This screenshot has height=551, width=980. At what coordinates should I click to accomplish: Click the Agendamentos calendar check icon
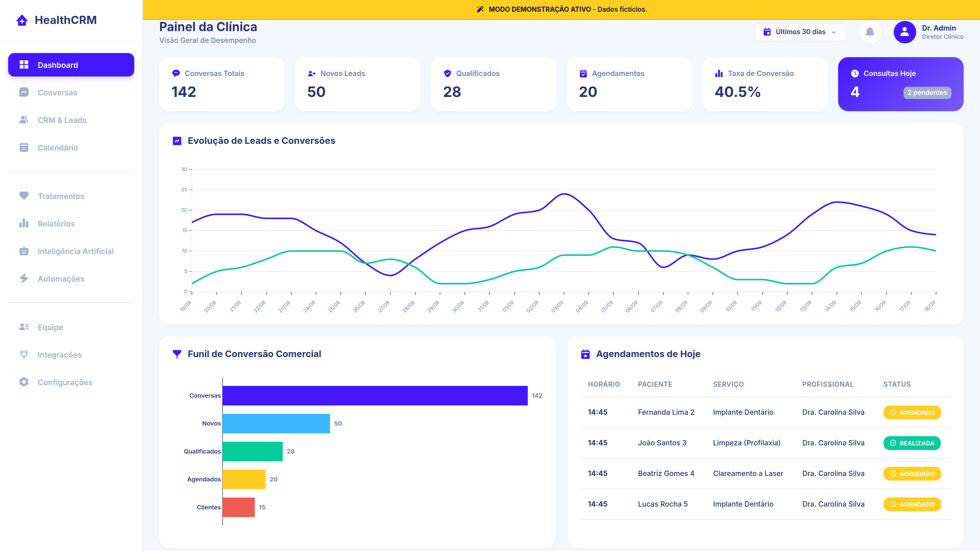coord(583,73)
